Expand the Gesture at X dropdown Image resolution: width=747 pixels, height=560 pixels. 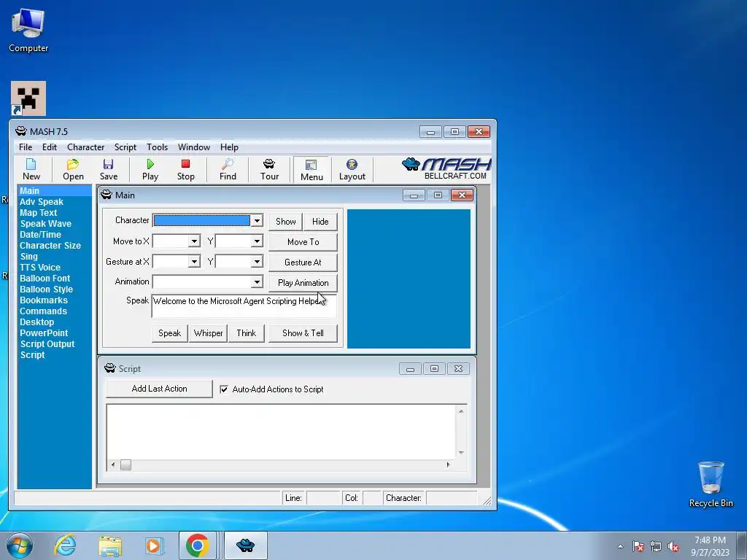pyautogui.click(x=194, y=262)
